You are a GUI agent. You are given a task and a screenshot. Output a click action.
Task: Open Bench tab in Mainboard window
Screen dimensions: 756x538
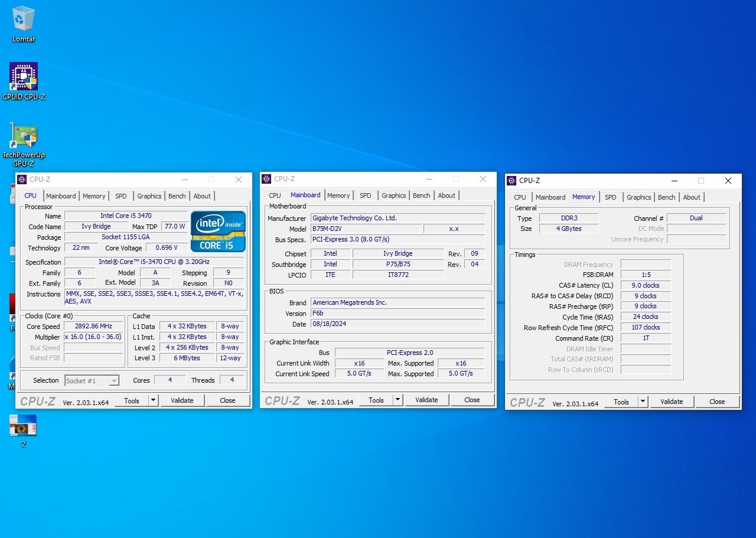click(422, 195)
